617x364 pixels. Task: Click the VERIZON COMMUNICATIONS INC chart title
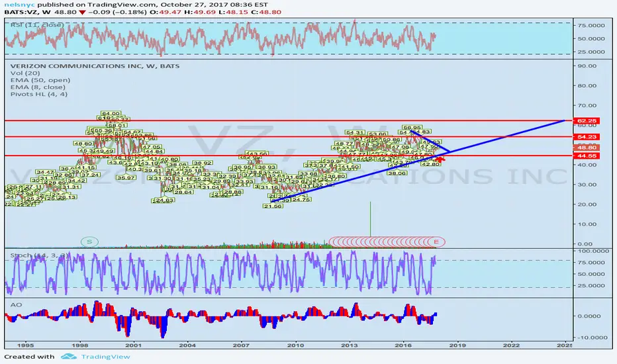pos(95,66)
